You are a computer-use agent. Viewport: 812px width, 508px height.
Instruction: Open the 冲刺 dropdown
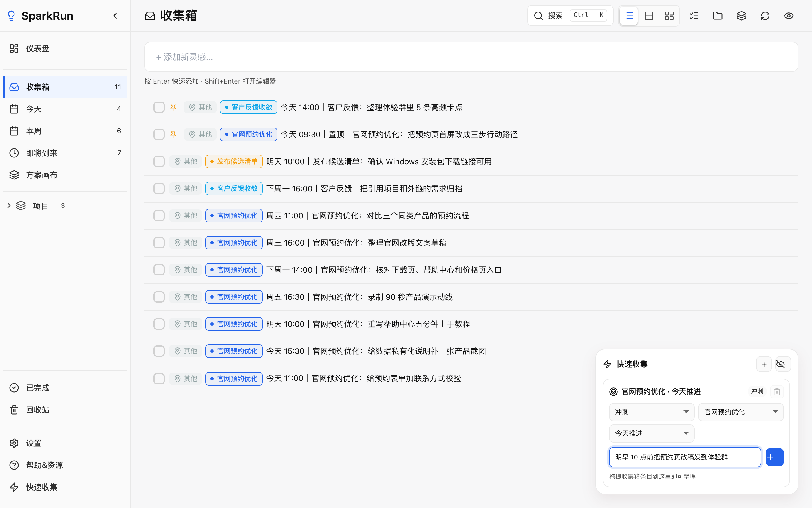pyautogui.click(x=652, y=412)
